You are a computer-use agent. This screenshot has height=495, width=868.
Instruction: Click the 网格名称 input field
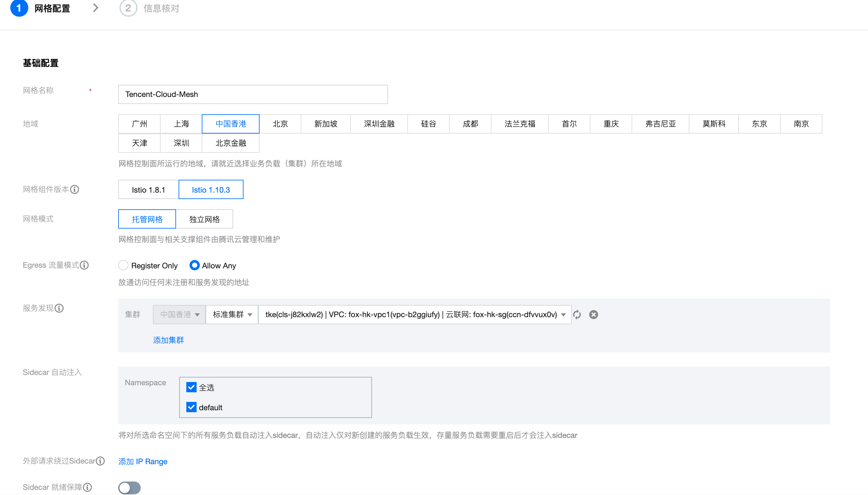(x=253, y=94)
